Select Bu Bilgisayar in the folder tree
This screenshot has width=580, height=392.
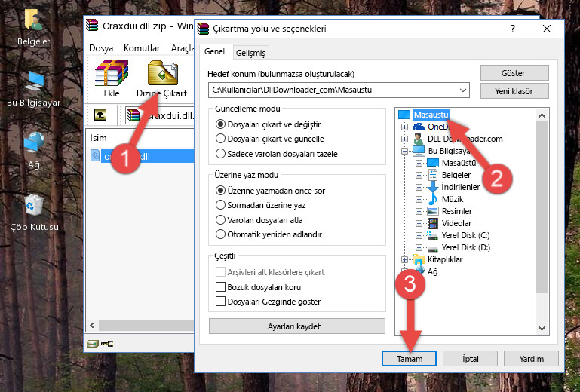pyautogui.click(x=449, y=151)
